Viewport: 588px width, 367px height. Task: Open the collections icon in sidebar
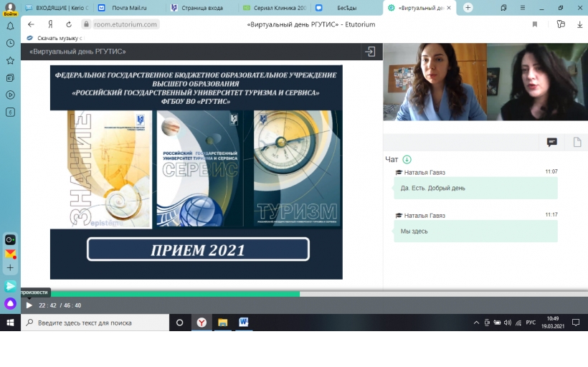(x=10, y=77)
